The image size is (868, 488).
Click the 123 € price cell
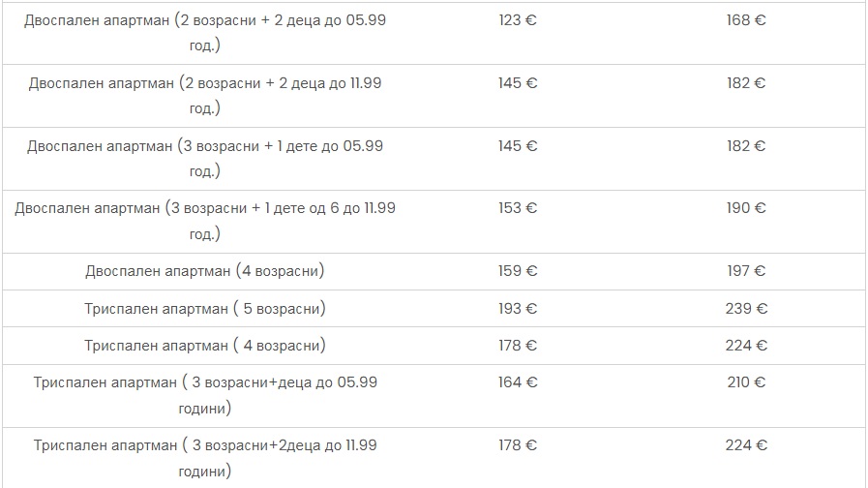517,20
